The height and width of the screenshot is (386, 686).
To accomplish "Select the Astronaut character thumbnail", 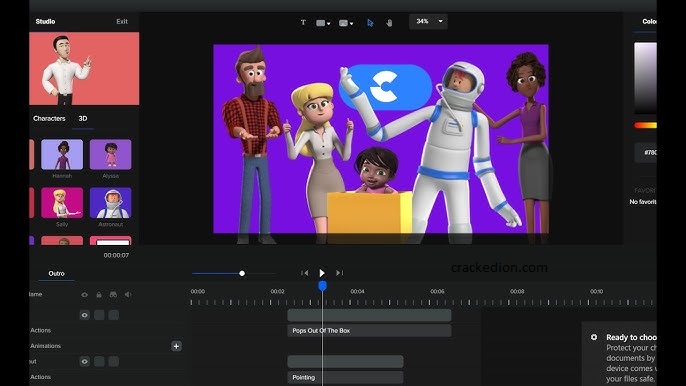I will [x=111, y=203].
